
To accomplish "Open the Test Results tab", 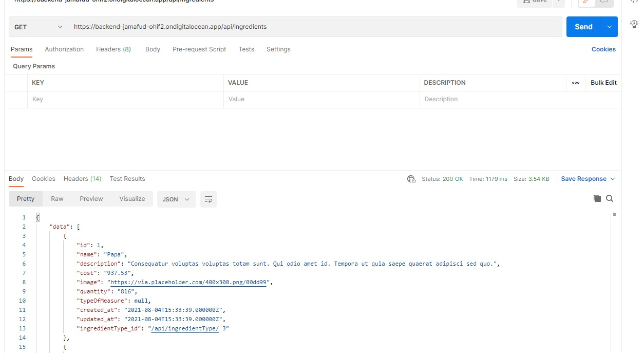I will click(x=127, y=178).
